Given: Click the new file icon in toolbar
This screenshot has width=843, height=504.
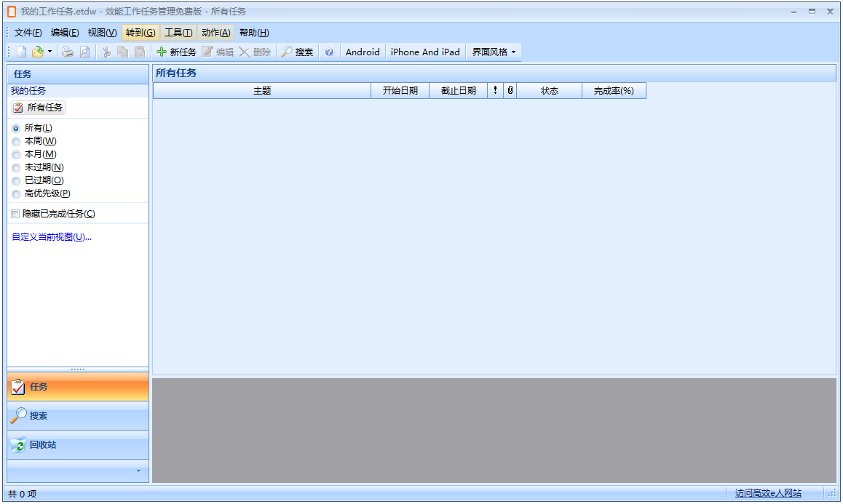Looking at the screenshot, I should pyautogui.click(x=21, y=52).
